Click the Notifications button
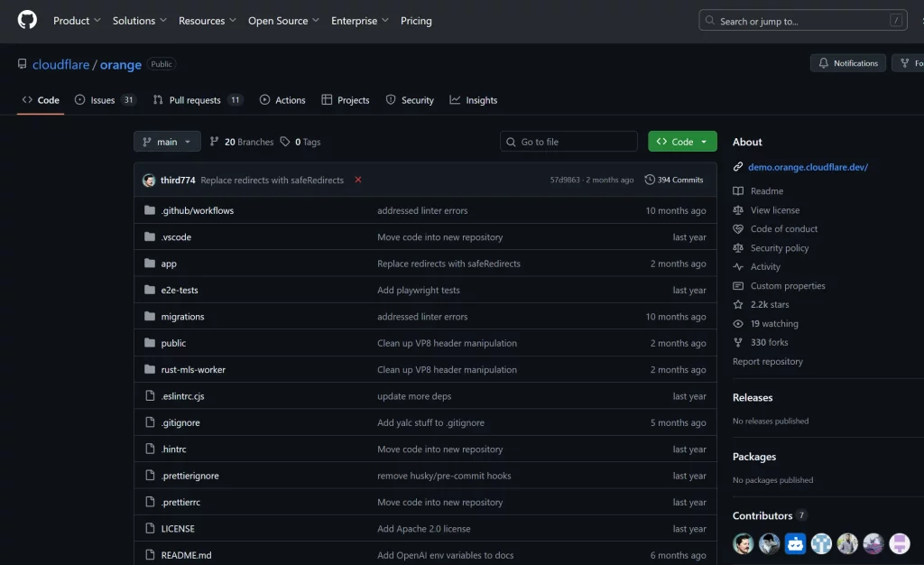This screenshot has height=565, width=924. [x=848, y=63]
